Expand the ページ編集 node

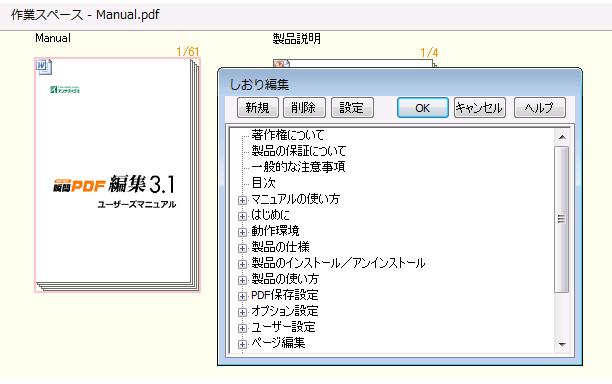[x=242, y=344]
